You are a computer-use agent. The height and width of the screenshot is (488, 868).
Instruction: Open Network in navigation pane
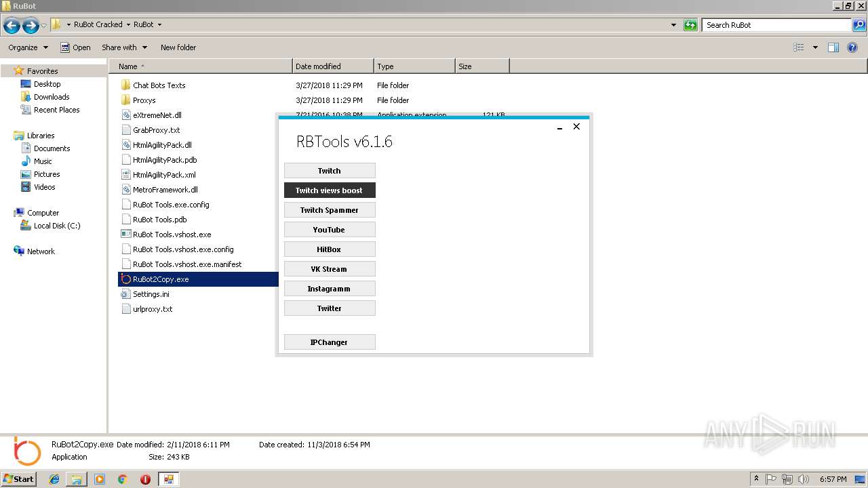point(41,251)
